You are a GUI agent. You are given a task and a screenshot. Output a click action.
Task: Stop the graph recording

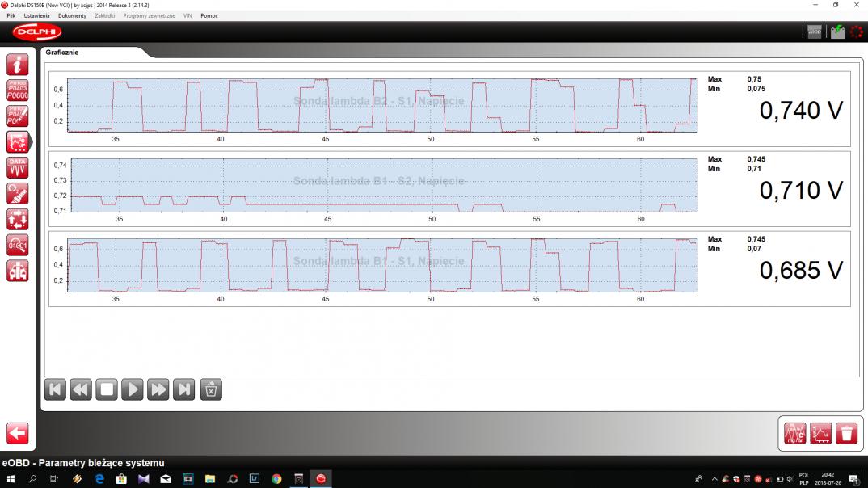pos(107,389)
